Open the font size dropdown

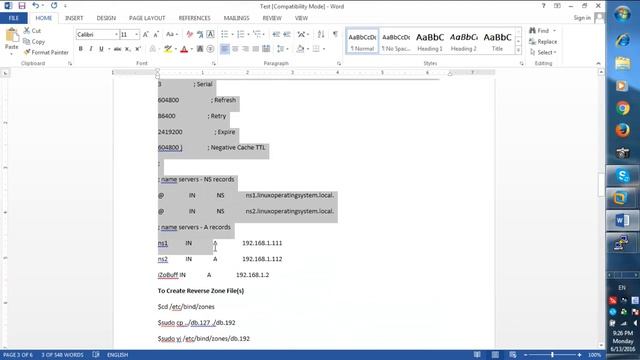click(x=136, y=35)
